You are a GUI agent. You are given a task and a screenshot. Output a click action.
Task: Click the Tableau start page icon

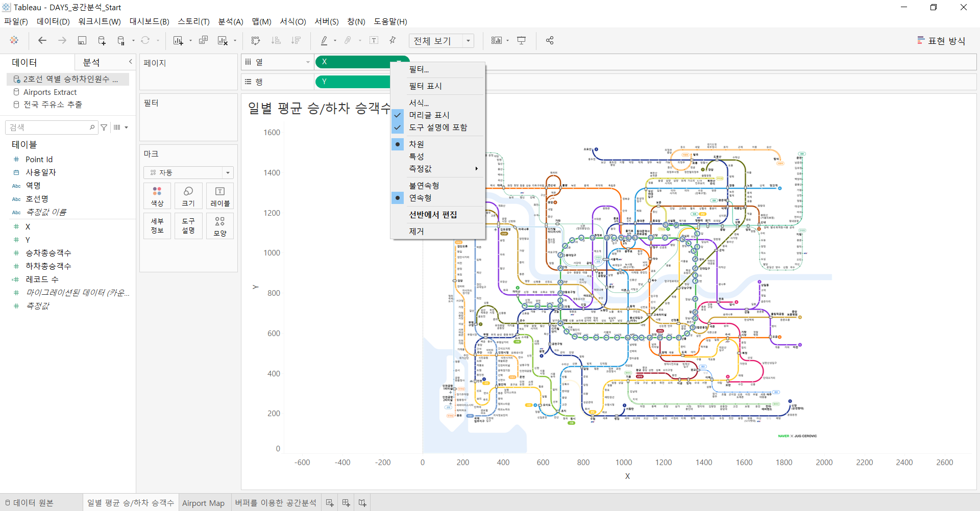(14, 40)
